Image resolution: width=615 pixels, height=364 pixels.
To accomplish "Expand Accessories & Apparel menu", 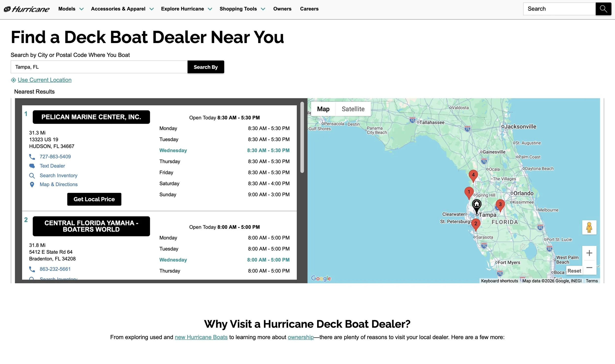I will point(122,9).
